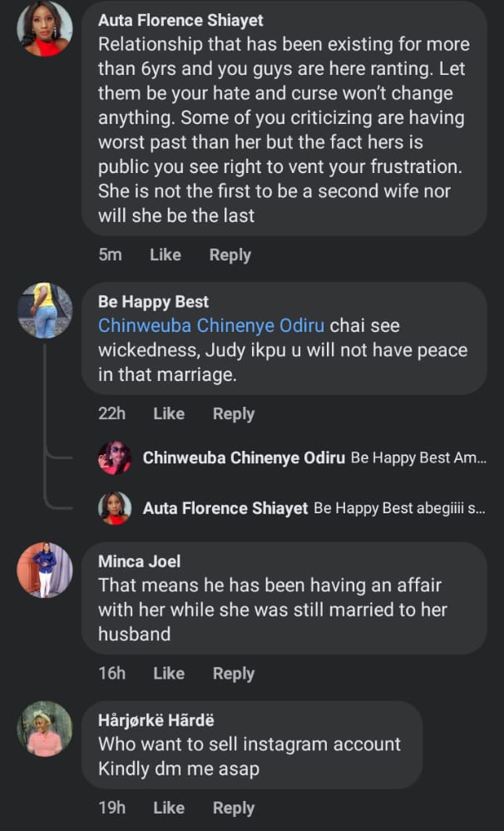The image size is (504, 831).
Task: Like Be Happy Best's comment
Action: [x=169, y=413]
